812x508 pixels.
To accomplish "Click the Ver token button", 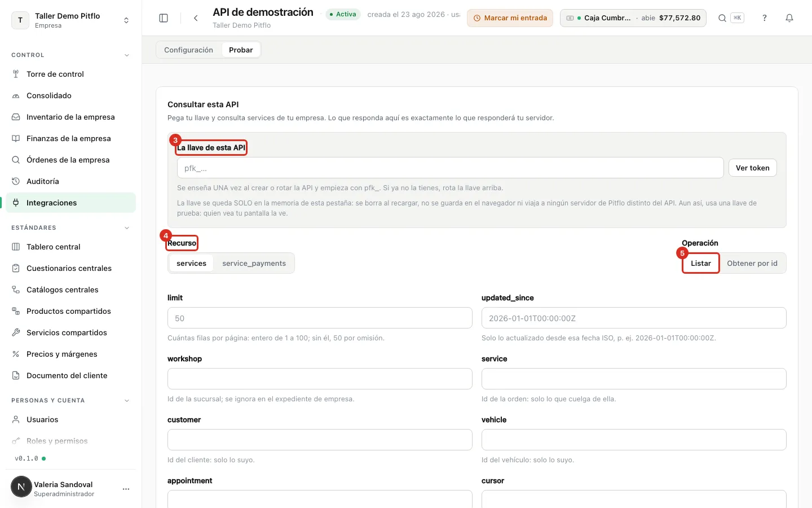I will (752, 168).
